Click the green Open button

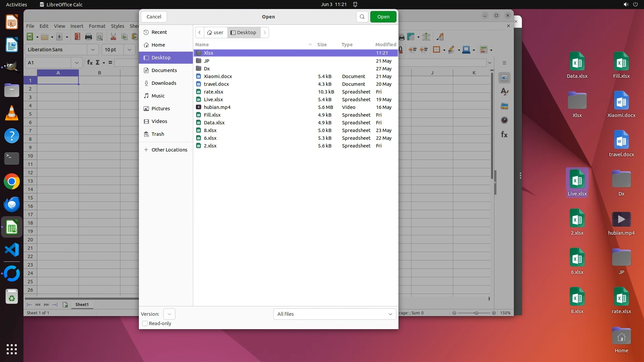[x=383, y=17]
